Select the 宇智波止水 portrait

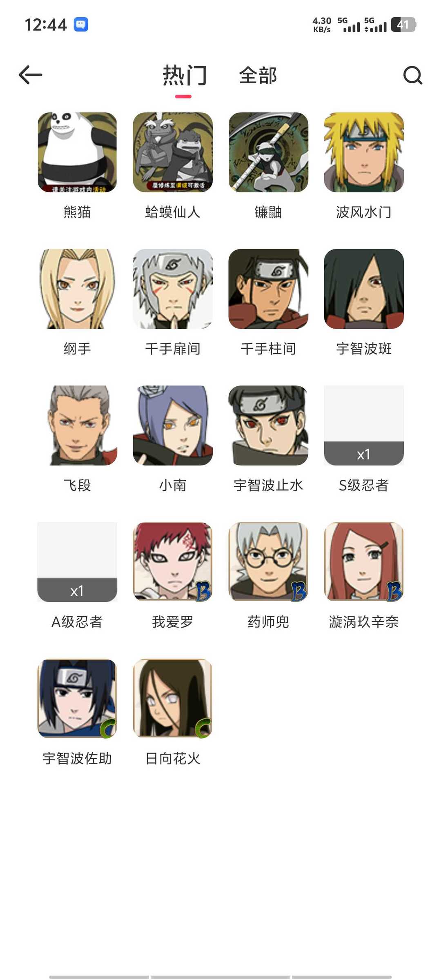coord(268,425)
